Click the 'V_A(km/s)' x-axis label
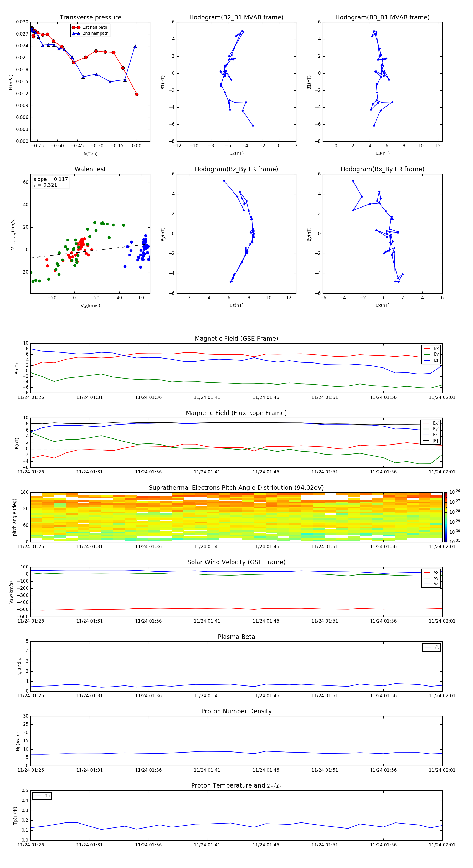Image resolution: width=473 pixels, height=868 pixels. (90, 306)
